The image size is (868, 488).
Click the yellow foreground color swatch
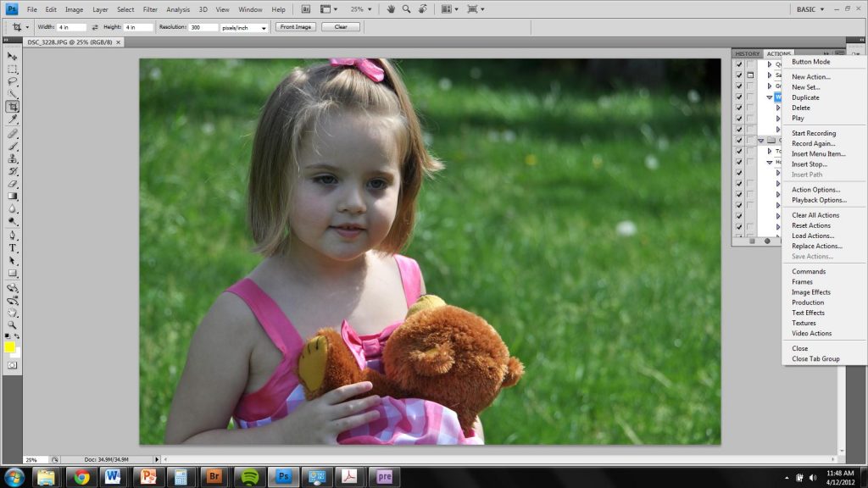pyautogui.click(x=10, y=347)
